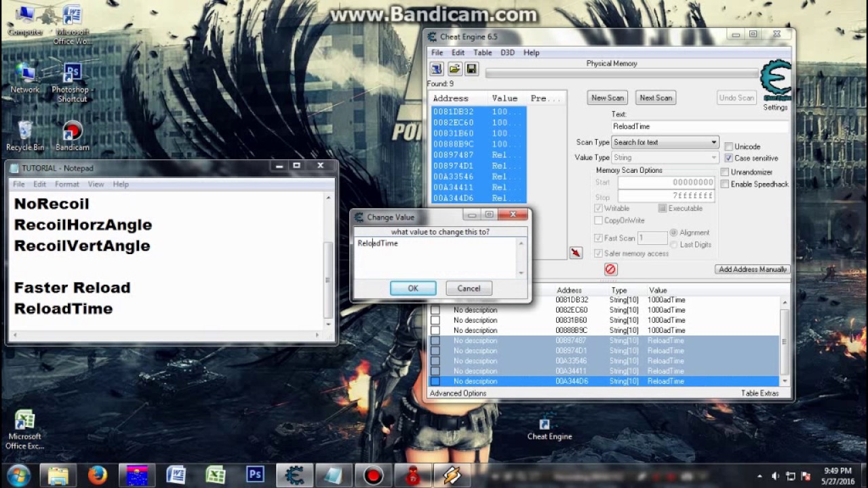This screenshot has width=868, height=488.
Task: Click the Text search field containing ReloadTime
Action: (700, 126)
